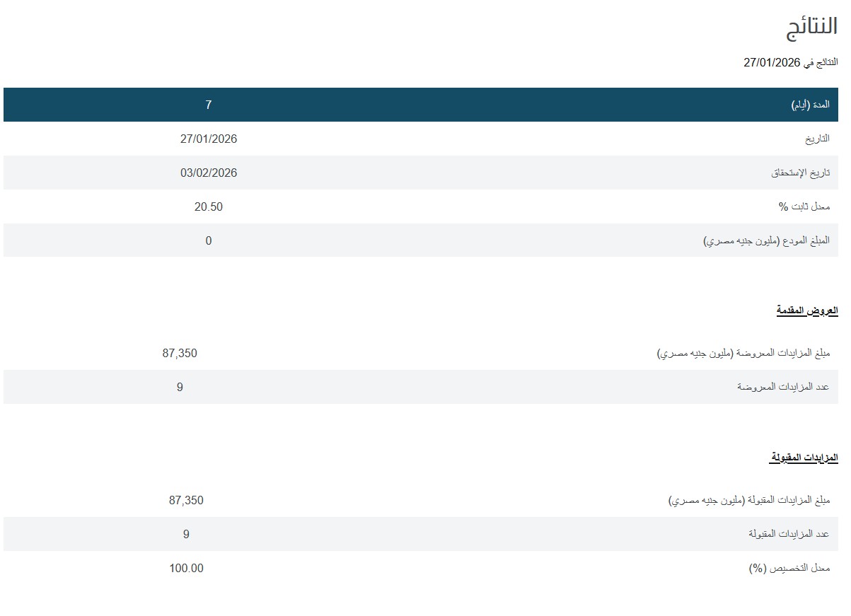The height and width of the screenshot is (616, 851).
Task: Click the maturity date value 03/02/2026
Action: tap(209, 173)
